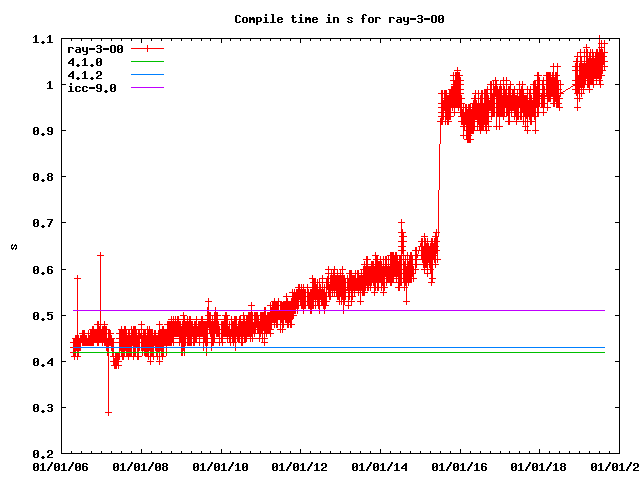Screen dimensions: 640x480
Task: Click the y-axis label 's'
Action: pyautogui.click(x=13, y=246)
